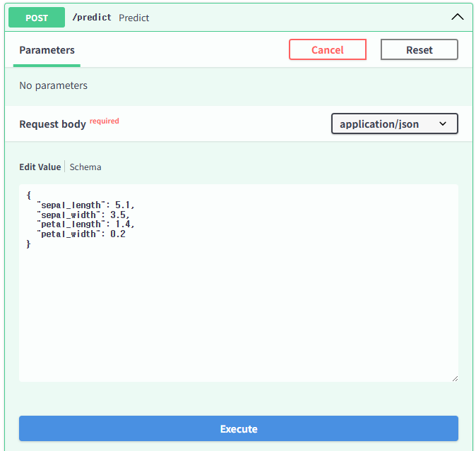Click the red required marker
The height and width of the screenshot is (451, 476).
[105, 121]
